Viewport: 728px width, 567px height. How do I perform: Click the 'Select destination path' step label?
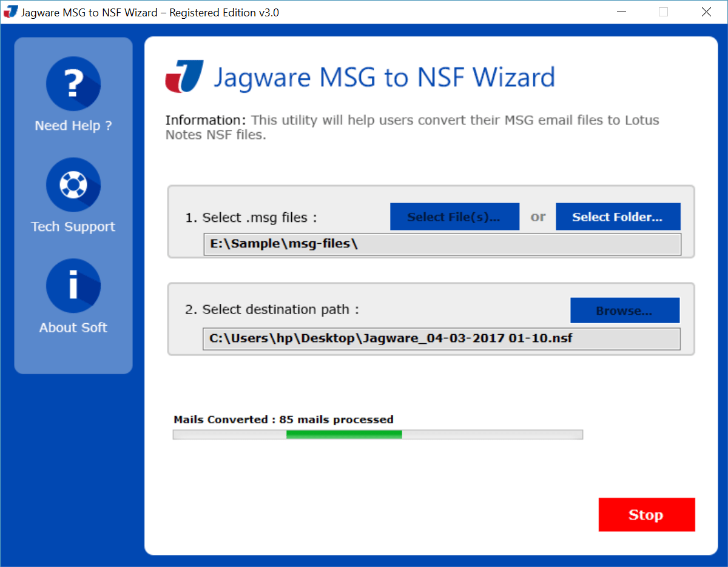[x=272, y=309]
